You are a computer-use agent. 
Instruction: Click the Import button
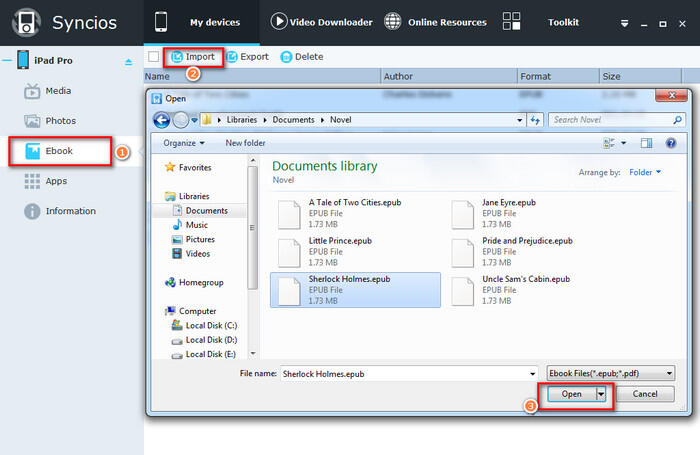[193, 57]
